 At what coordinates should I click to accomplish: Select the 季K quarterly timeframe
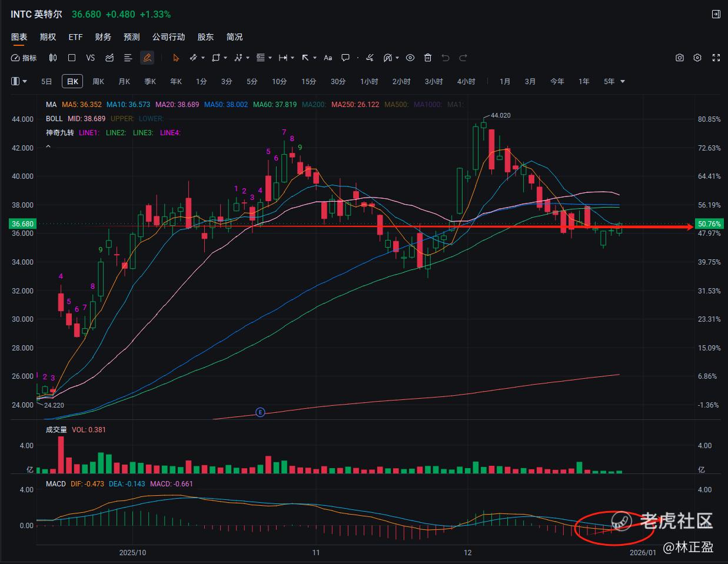pyautogui.click(x=150, y=81)
